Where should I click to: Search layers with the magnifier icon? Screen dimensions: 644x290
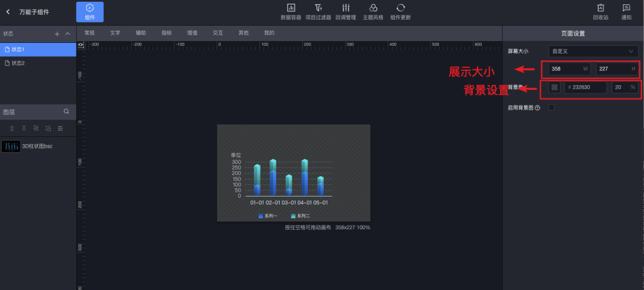tap(67, 111)
